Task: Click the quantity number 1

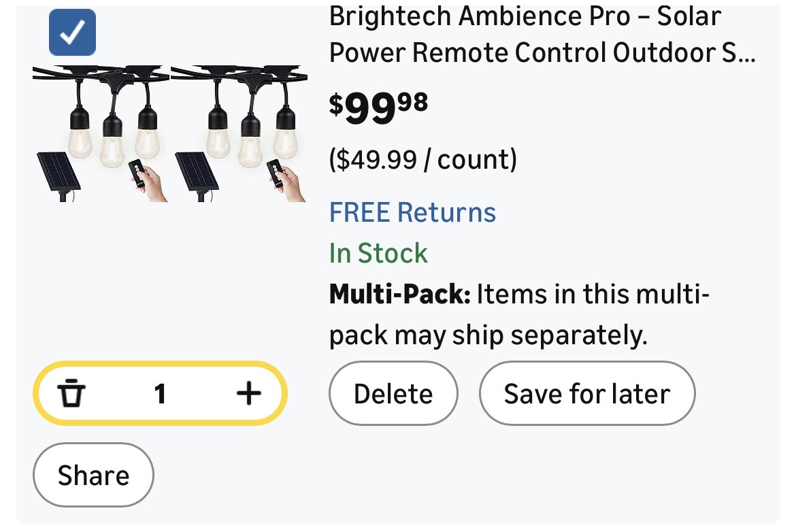Action: click(160, 393)
